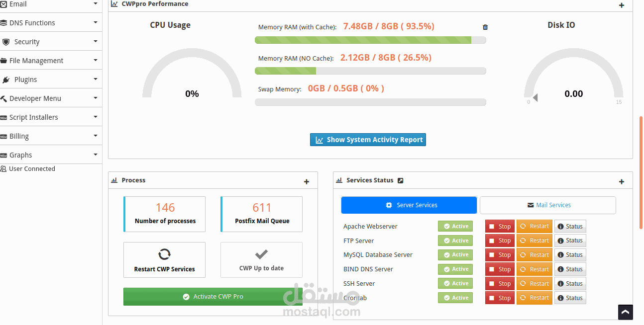
Task: Click Memory RAM with Cache progress bar
Action: (x=370, y=40)
